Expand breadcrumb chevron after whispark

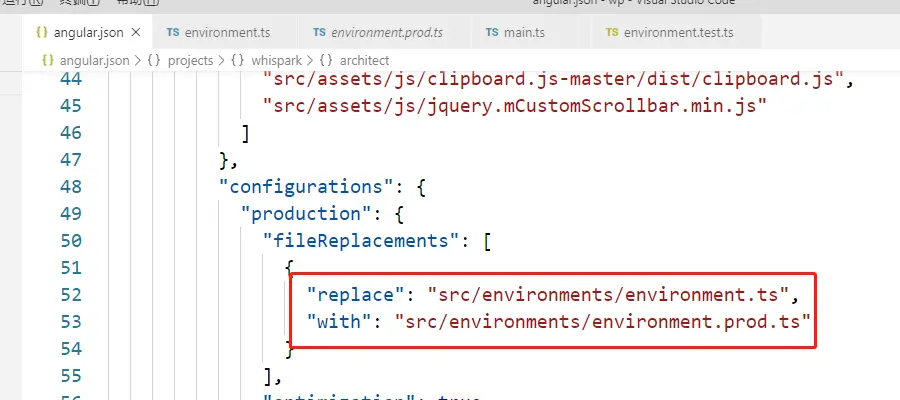(x=311, y=60)
